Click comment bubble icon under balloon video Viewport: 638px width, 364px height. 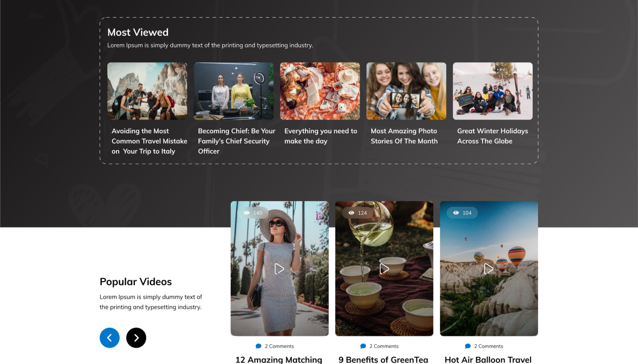467,346
